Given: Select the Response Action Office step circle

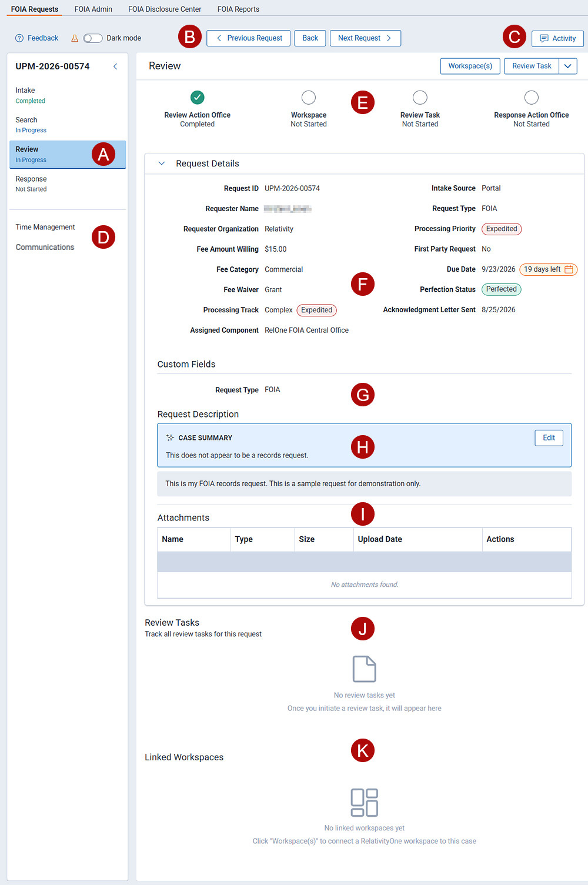Looking at the screenshot, I should [532, 97].
